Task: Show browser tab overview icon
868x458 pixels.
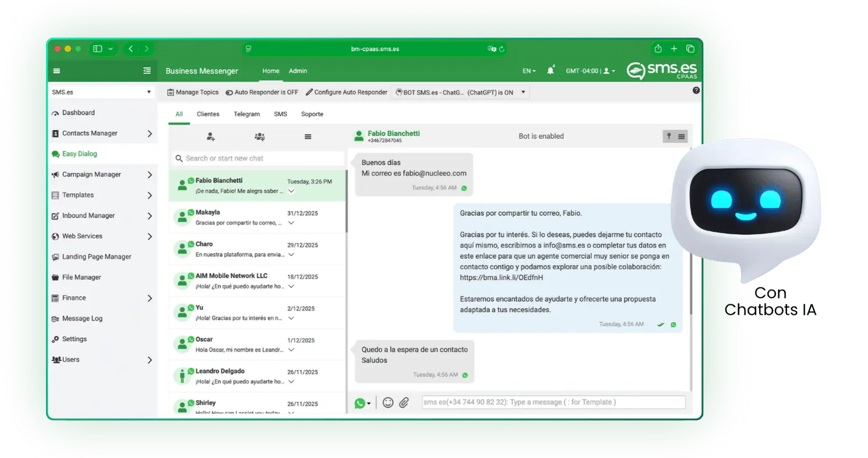Action: click(x=690, y=49)
